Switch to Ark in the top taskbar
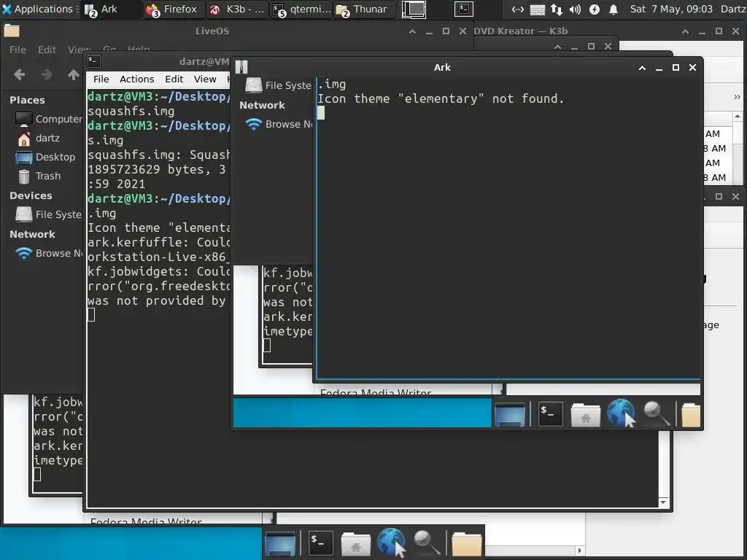 pos(112,9)
